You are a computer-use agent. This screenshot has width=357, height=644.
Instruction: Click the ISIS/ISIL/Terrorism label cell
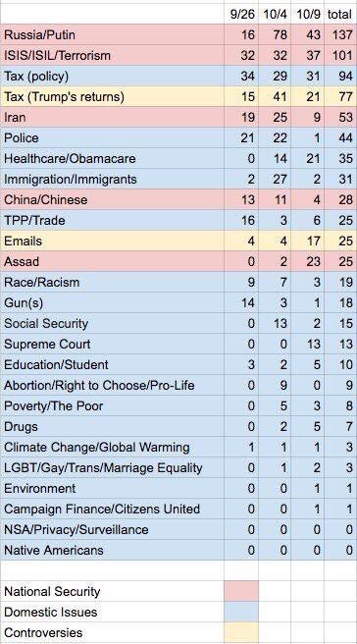(x=112, y=55)
